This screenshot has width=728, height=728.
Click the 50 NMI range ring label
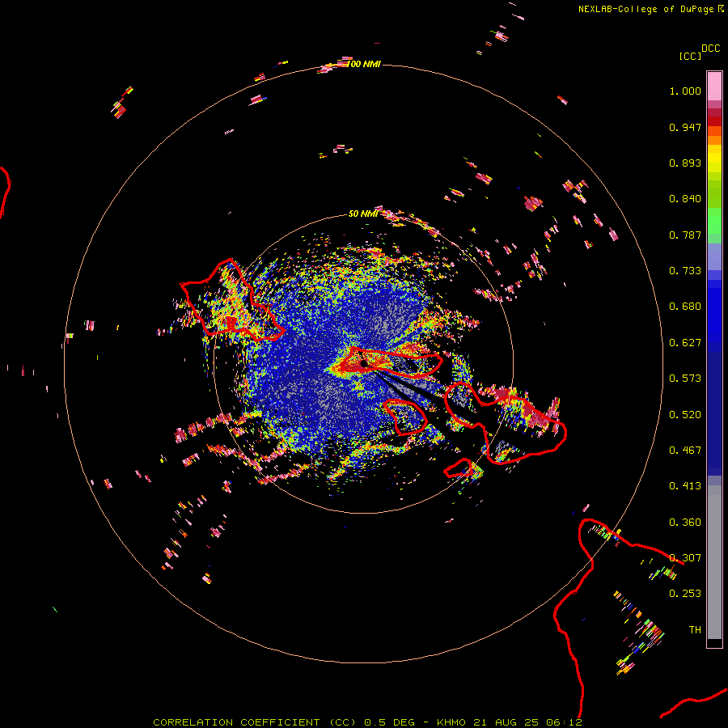coord(363,214)
